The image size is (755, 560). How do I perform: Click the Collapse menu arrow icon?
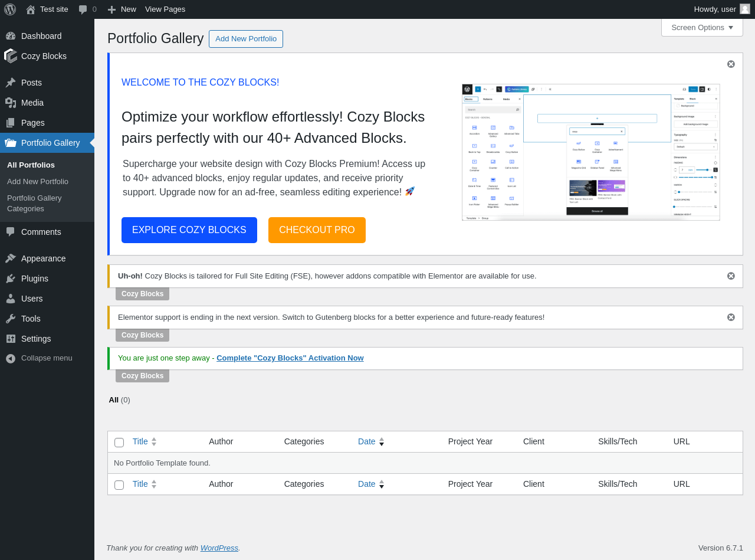coord(11,358)
